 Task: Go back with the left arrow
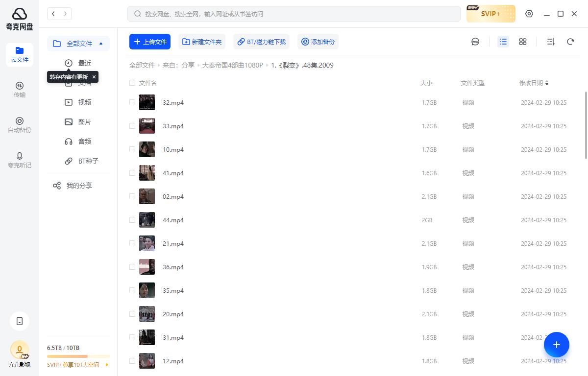(53, 14)
